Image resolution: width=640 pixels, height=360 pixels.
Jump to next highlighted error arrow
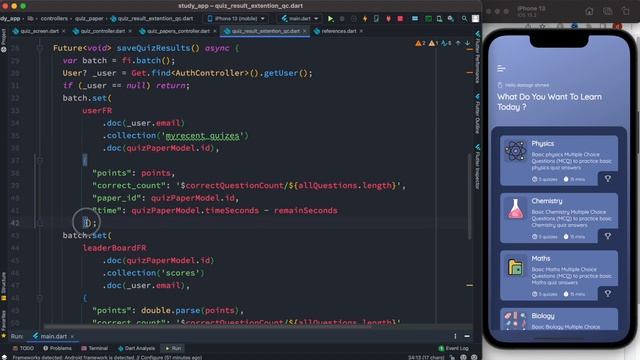point(467,43)
